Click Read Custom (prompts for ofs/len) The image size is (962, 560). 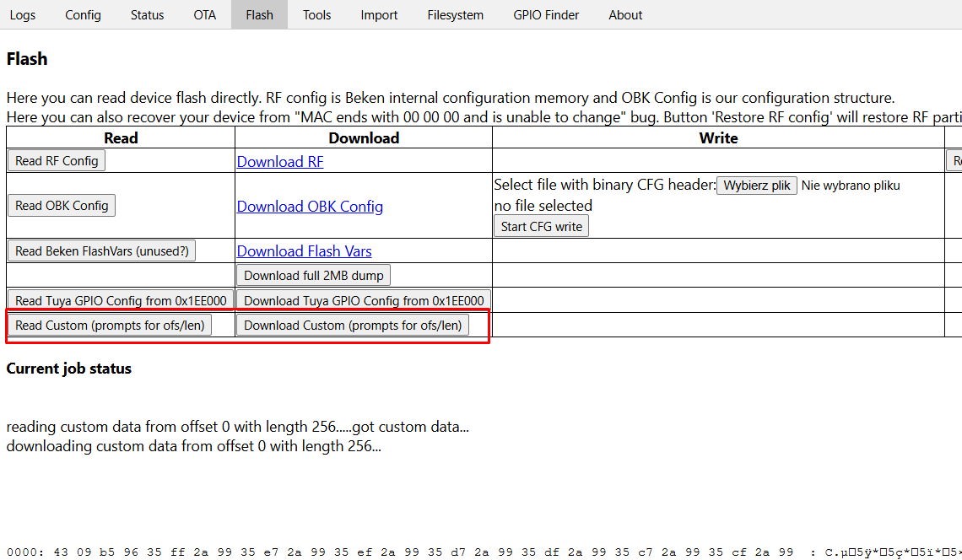pyautogui.click(x=110, y=325)
